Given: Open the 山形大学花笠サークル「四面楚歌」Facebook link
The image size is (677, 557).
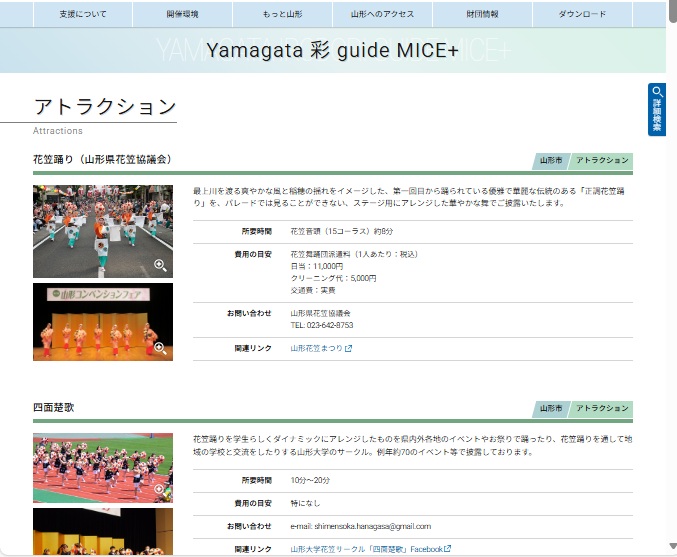Looking at the screenshot, I should point(366,549).
